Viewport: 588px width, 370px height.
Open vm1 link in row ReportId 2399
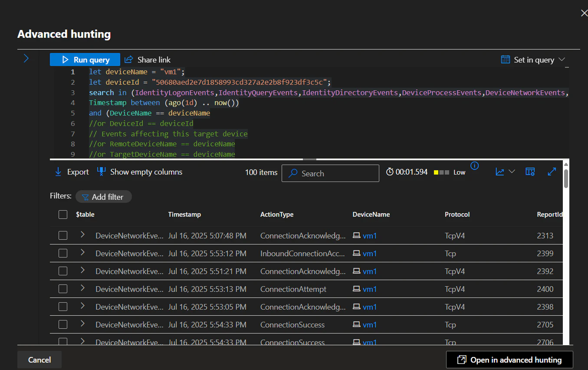pyautogui.click(x=370, y=254)
